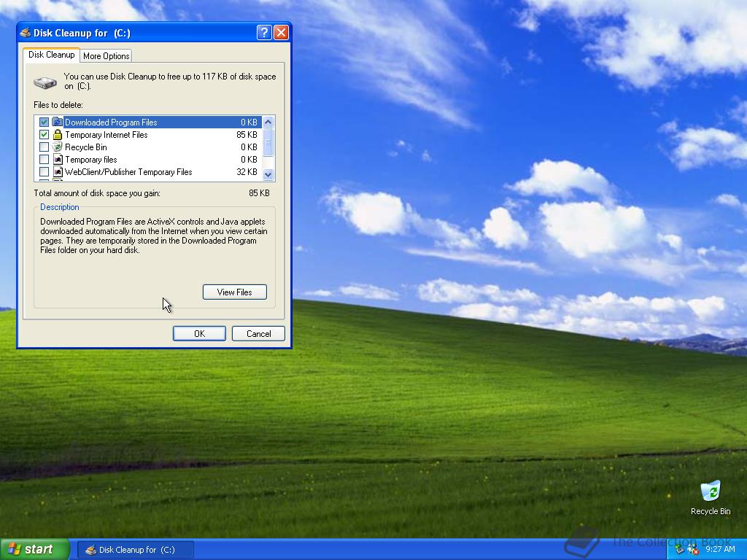Click the Temporary files row icon
This screenshot has height=560, width=747.
[58, 160]
